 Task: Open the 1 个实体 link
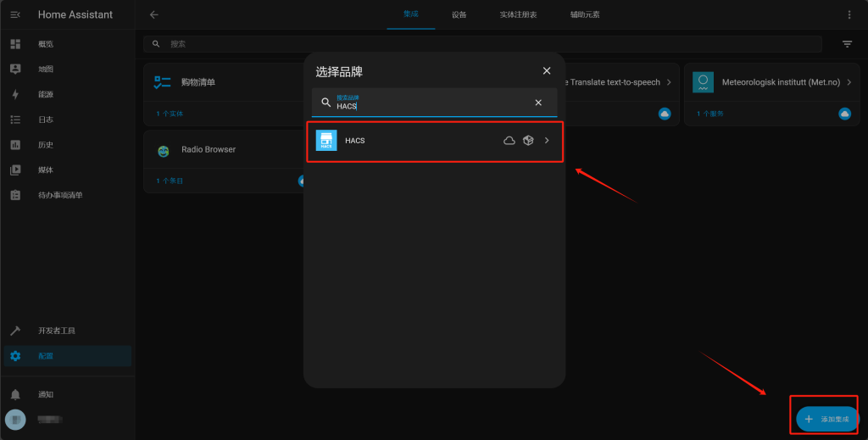click(x=170, y=114)
